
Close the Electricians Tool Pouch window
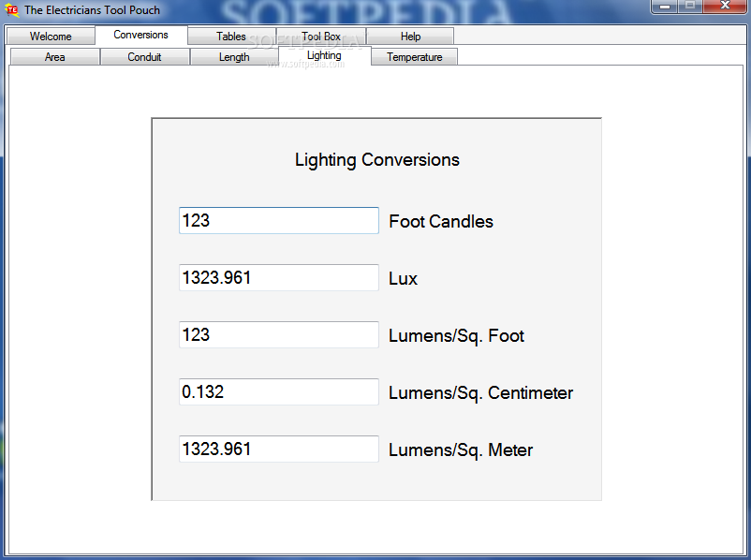coord(725,7)
